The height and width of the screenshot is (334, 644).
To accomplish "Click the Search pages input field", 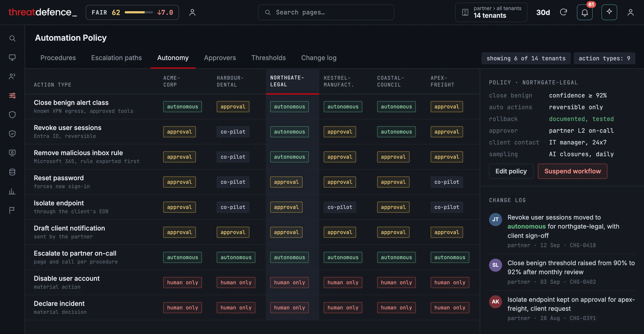I will coord(326,12).
